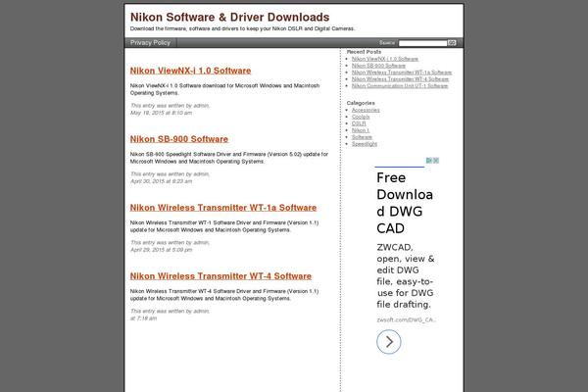Click the Free Download DWG CAD ad headline

coord(405,203)
